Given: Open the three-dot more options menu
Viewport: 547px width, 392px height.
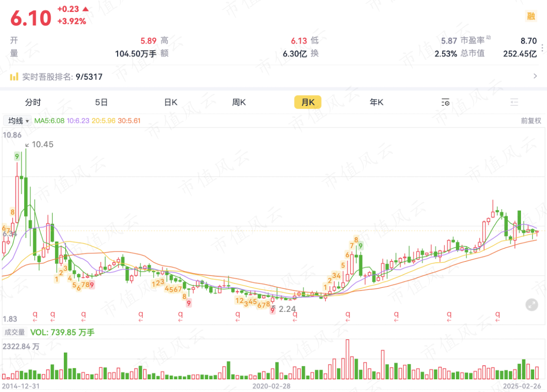Looking at the screenshot, I should tap(542, 47).
